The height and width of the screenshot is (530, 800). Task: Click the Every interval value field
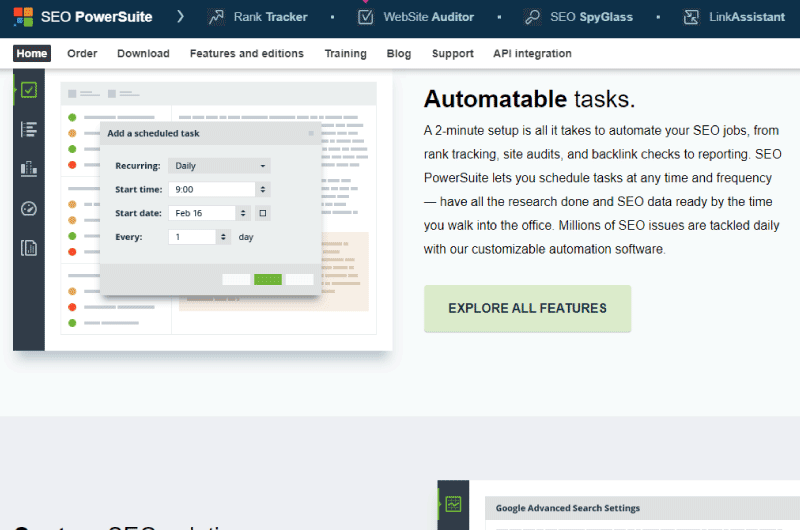(192, 237)
